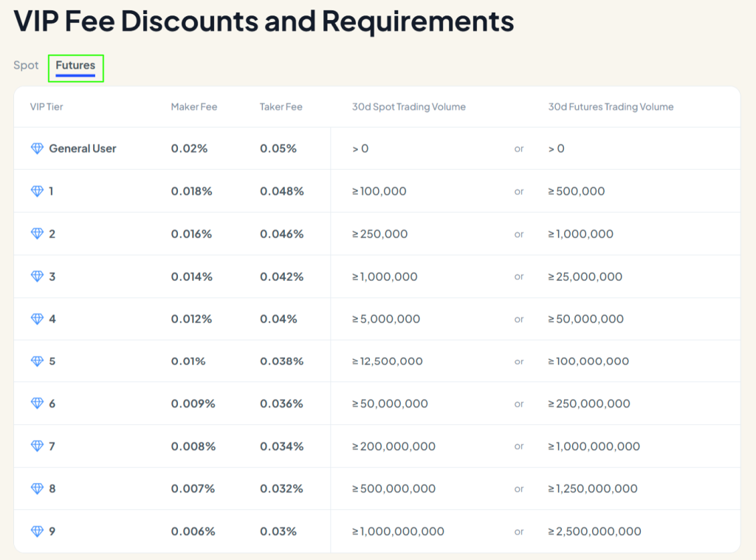The image size is (756, 560).
Task: Select the VIP 7 diamond icon
Action: tap(36, 446)
